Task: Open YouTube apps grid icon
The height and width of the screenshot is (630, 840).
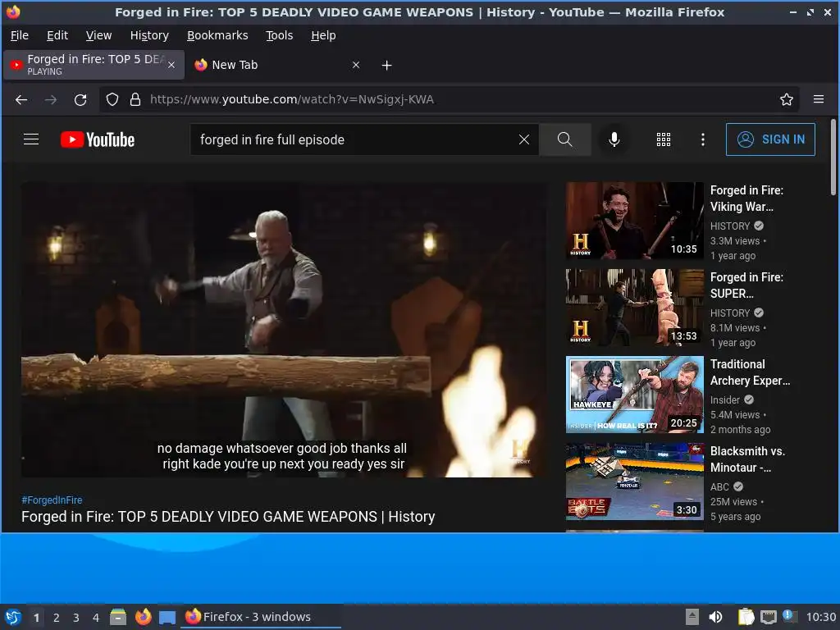Action: click(663, 139)
